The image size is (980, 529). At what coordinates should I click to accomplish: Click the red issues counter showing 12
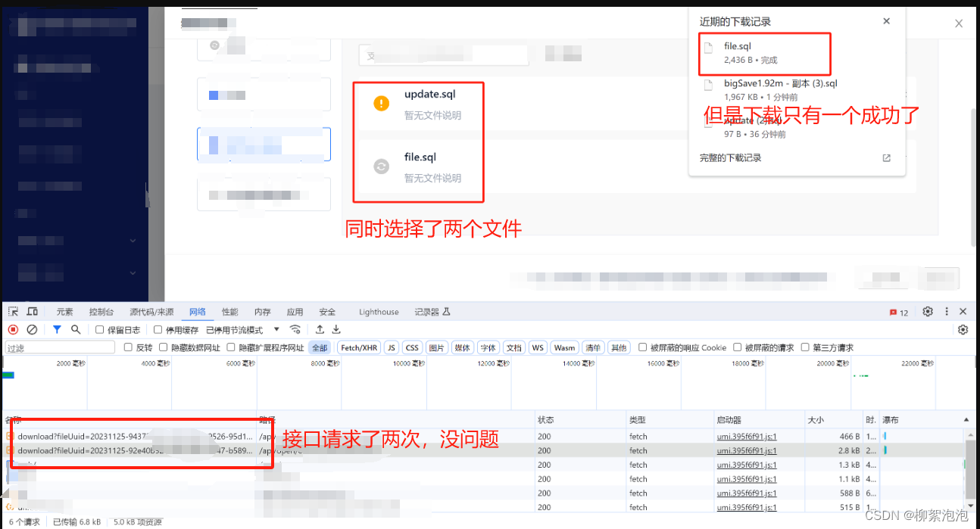899,313
